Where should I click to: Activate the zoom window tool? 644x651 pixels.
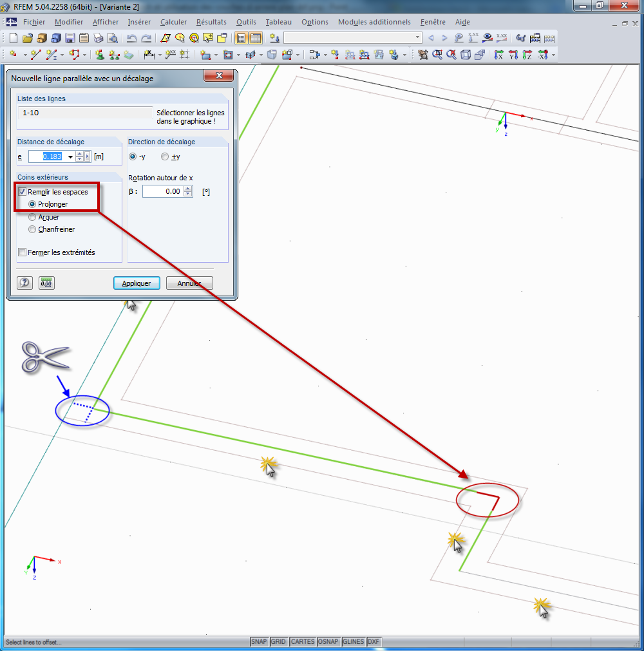tap(437, 55)
